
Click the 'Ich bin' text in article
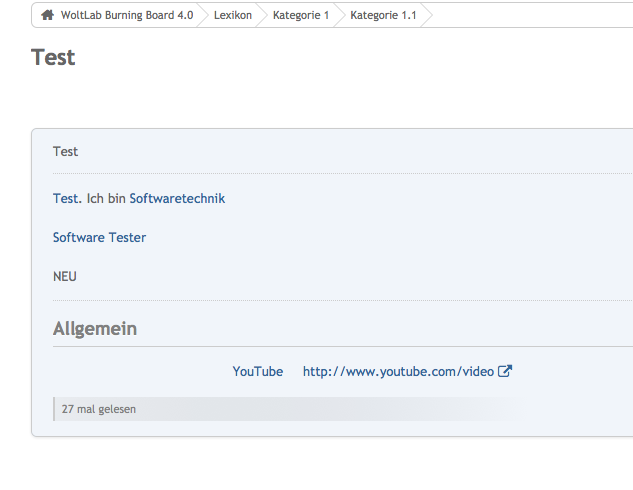pos(106,198)
